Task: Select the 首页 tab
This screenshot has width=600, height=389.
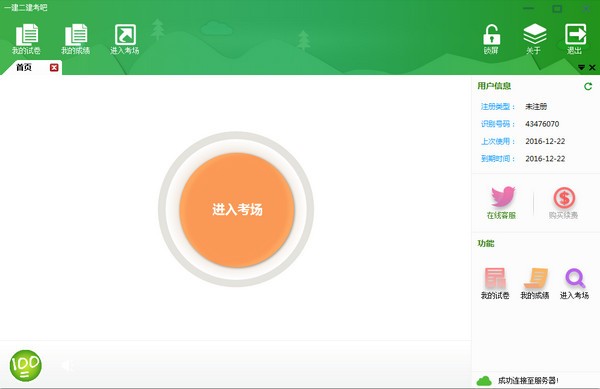Action: click(24, 67)
